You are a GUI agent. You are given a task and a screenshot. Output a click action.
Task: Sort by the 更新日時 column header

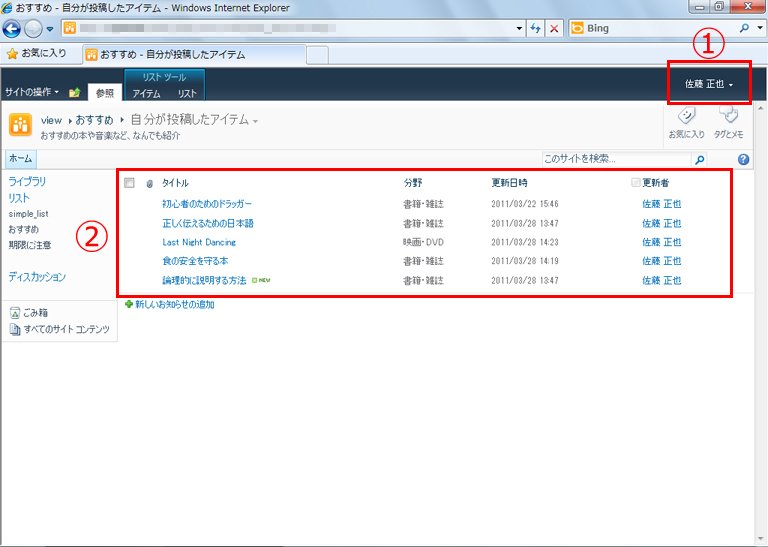509,183
